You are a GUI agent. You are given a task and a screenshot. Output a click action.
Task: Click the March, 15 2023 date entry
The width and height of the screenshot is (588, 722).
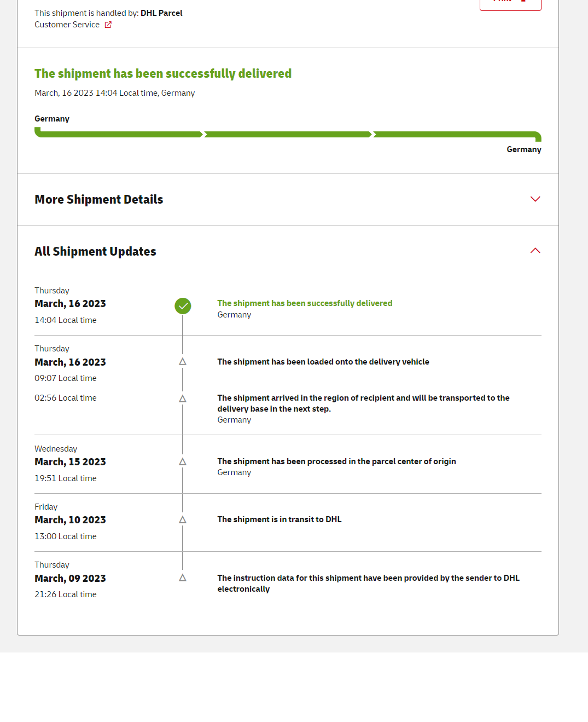point(70,462)
